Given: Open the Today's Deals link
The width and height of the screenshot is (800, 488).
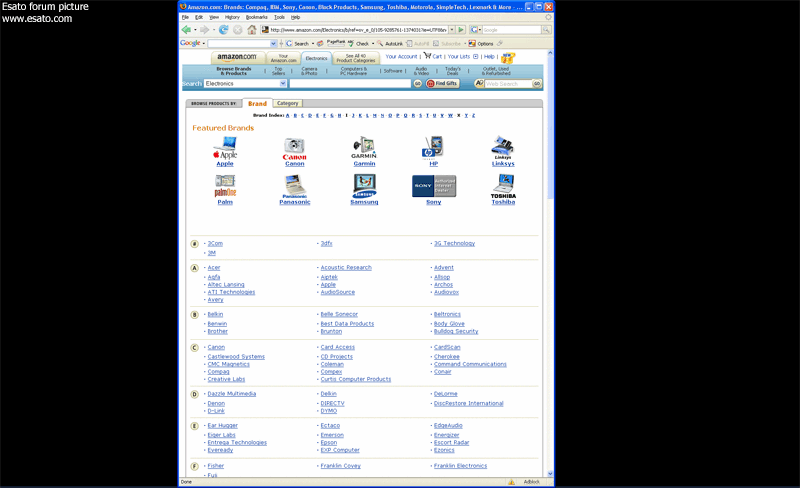Looking at the screenshot, I should tap(453, 71).
